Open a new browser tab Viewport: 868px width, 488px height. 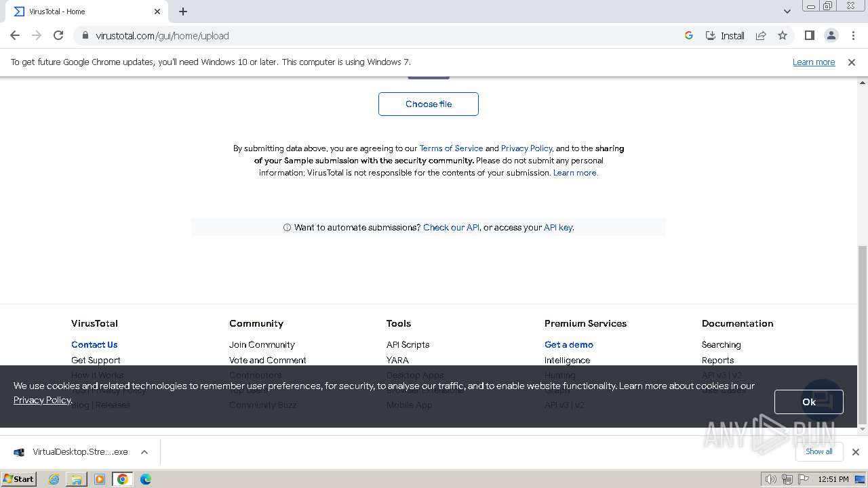(183, 12)
